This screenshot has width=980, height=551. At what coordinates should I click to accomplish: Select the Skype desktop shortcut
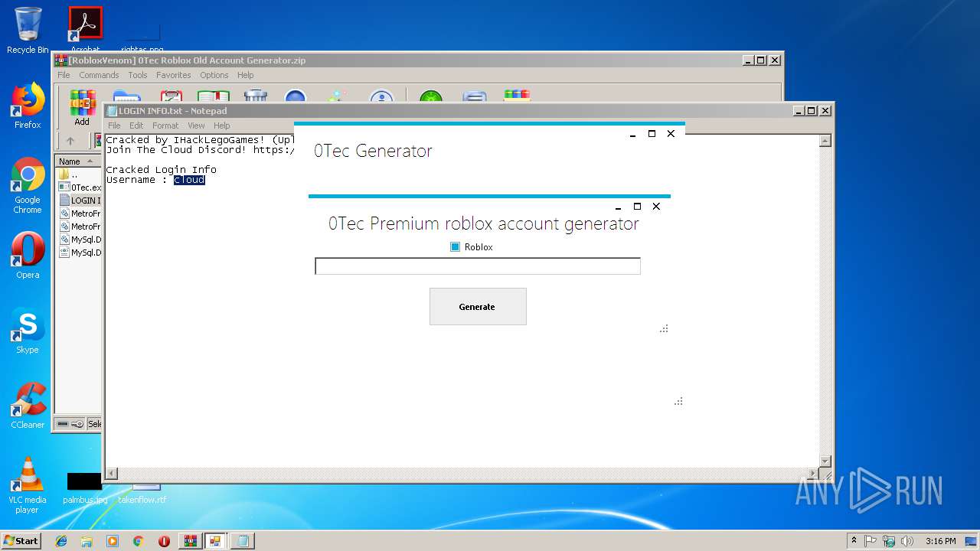click(28, 331)
